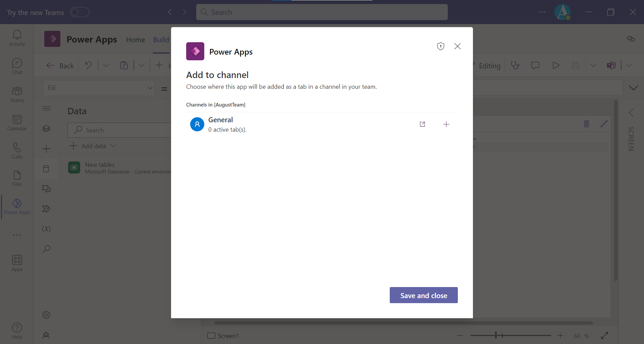Open the Media panel

[x=46, y=189]
